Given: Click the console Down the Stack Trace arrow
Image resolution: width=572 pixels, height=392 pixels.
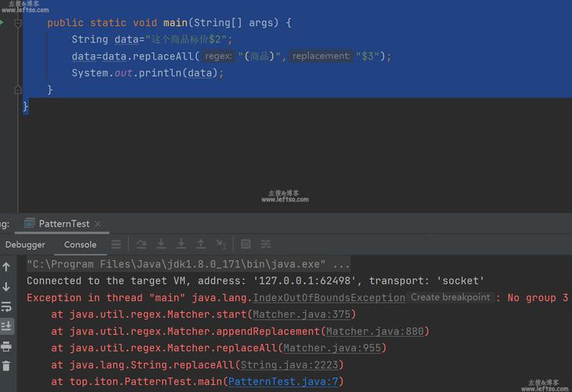Looking at the screenshot, I should pyautogui.click(x=6, y=287).
